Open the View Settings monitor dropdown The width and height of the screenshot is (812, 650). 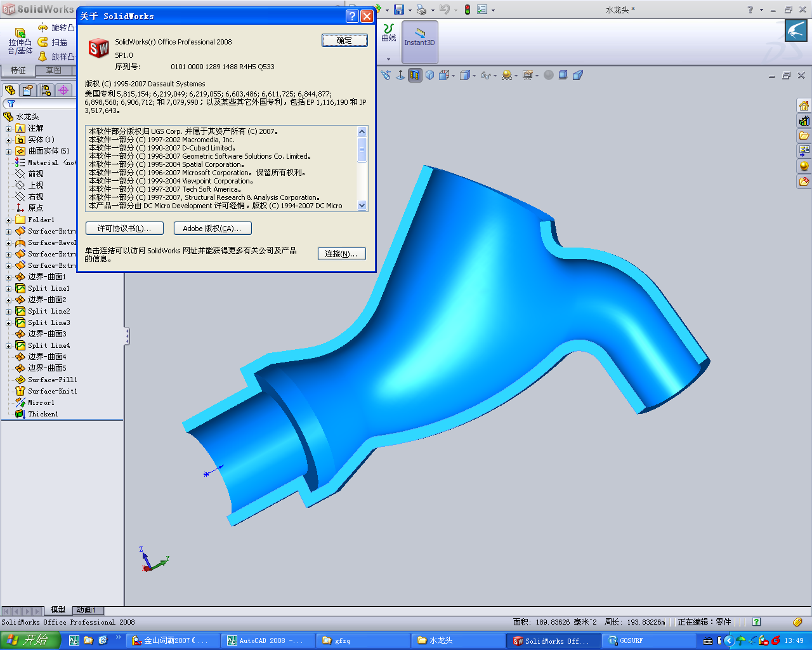pyautogui.click(x=530, y=75)
